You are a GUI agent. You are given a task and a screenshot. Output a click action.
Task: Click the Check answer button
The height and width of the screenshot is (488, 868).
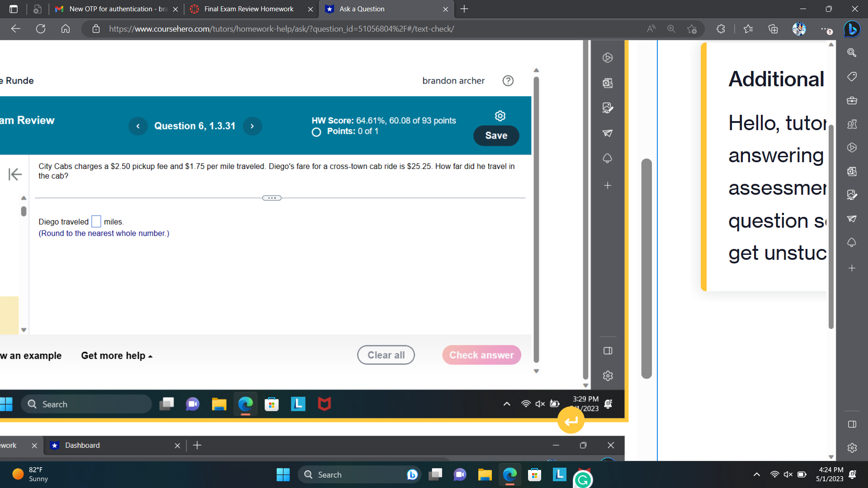click(481, 355)
